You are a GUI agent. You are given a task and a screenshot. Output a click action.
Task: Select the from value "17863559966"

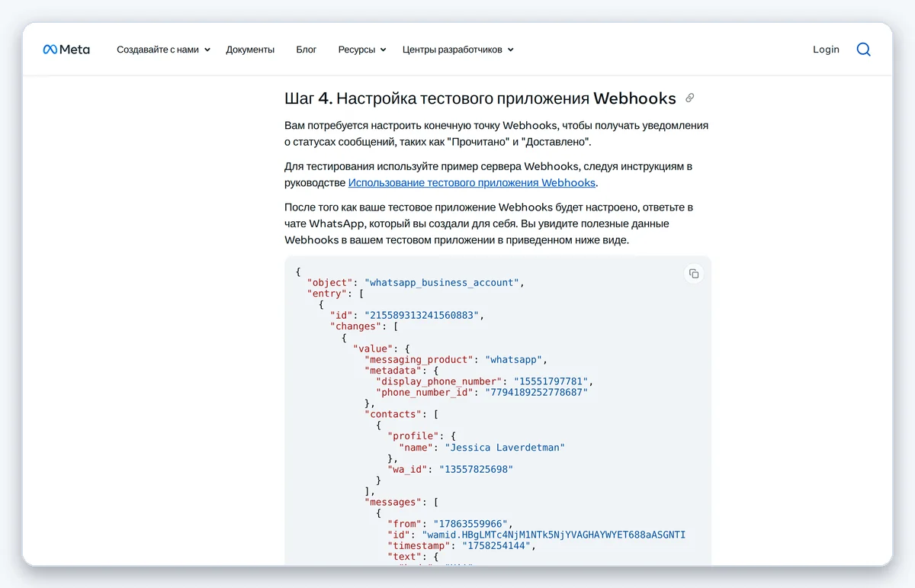(470, 524)
